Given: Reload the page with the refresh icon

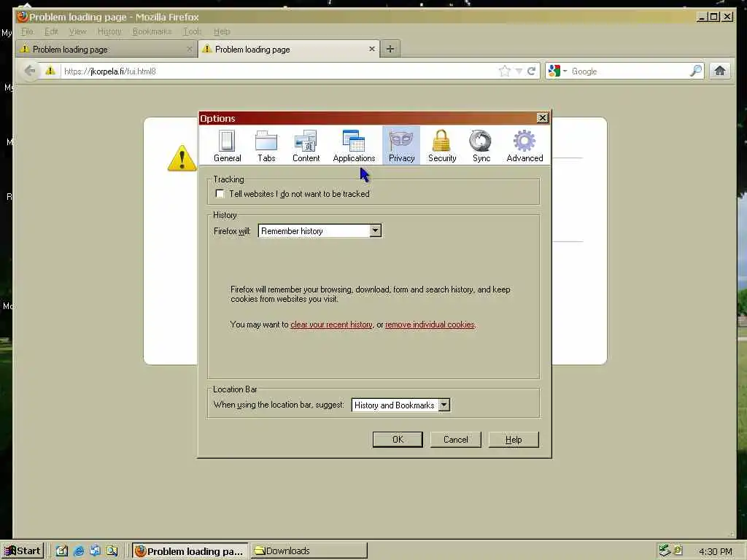Looking at the screenshot, I should (531, 71).
